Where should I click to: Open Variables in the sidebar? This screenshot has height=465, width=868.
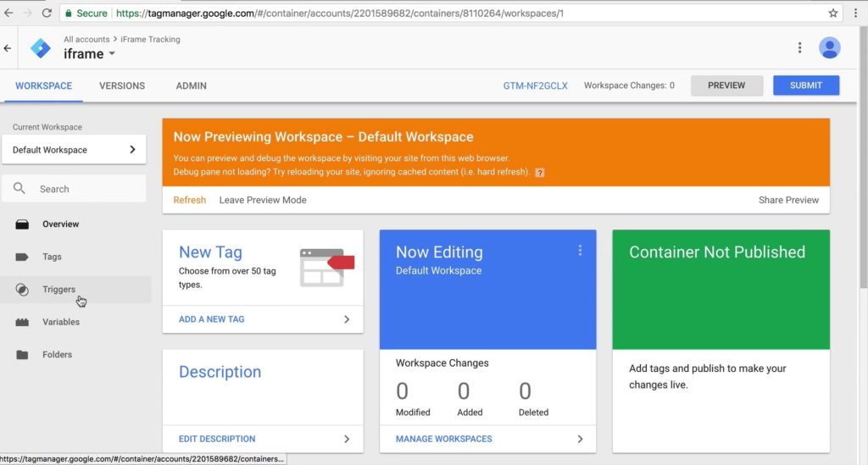pyautogui.click(x=61, y=322)
